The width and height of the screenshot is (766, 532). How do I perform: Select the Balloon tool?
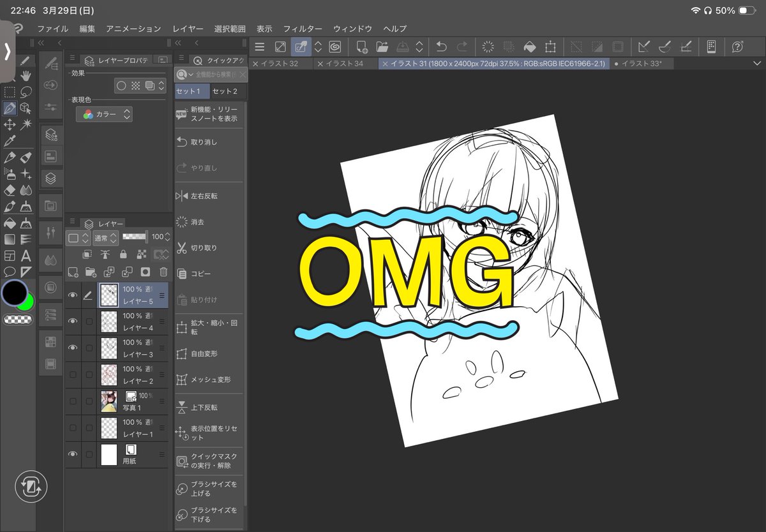click(x=10, y=272)
